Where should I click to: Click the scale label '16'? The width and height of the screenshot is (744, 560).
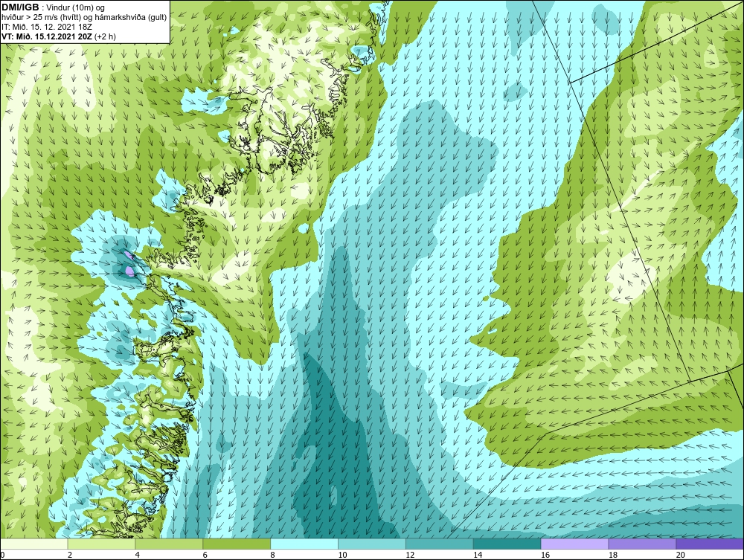click(545, 555)
